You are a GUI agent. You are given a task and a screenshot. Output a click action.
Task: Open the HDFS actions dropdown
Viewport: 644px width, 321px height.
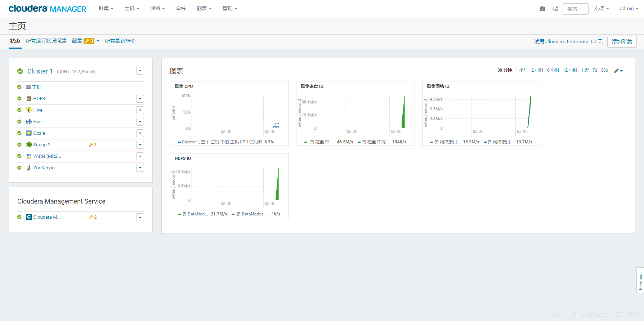click(140, 99)
